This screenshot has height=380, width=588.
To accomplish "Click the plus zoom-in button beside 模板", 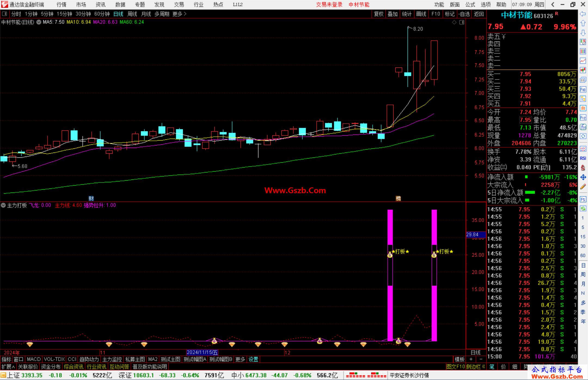I will pos(471,359).
